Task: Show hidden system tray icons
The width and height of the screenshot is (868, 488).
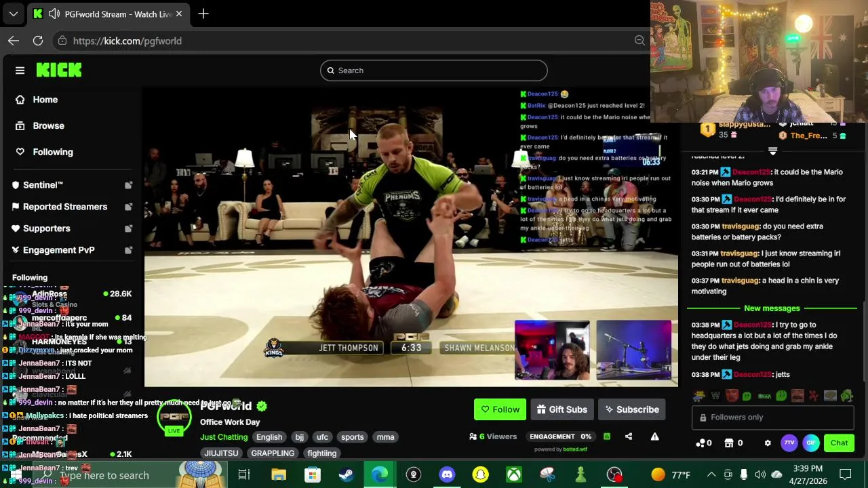Action: [711, 474]
